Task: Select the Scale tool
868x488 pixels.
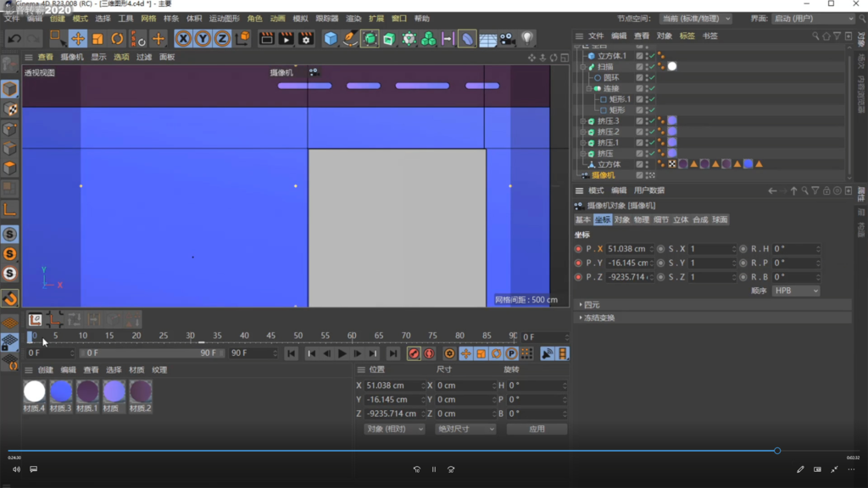Action: pyautogui.click(x=97, y=39)
